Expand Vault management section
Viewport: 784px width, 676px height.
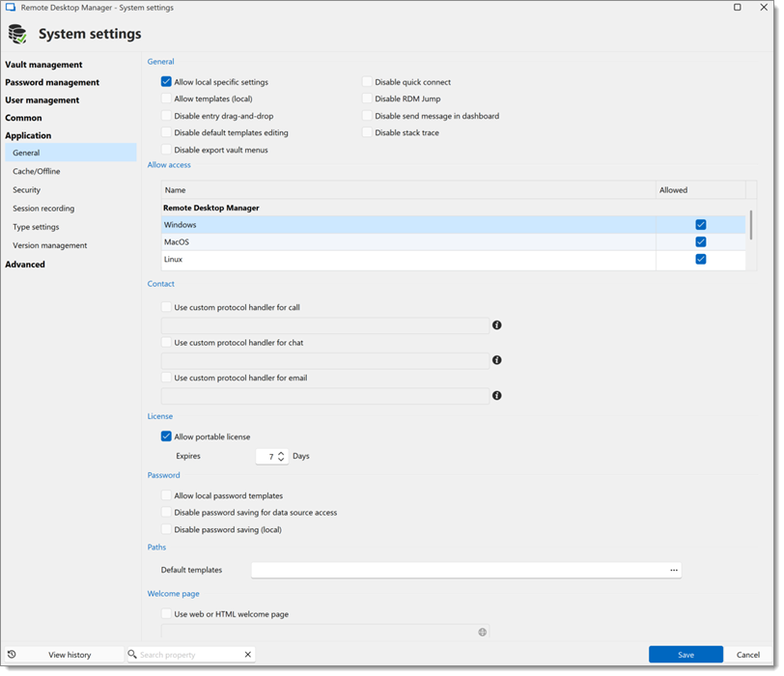43,65
